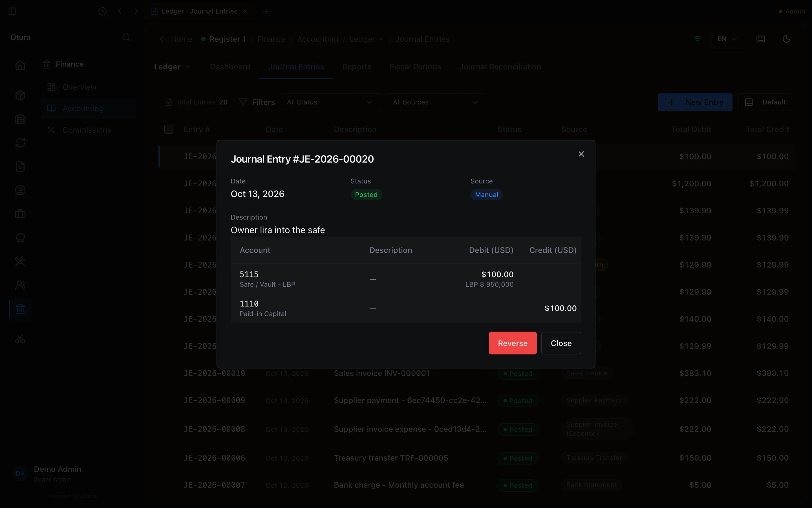Open the bank building sidebar icon
Viewport: 812px width, 508px height.
[x=21, y=309]
